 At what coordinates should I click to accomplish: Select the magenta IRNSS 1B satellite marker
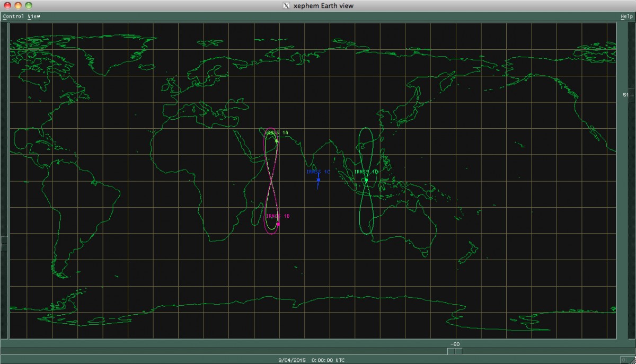pos(278,224)
